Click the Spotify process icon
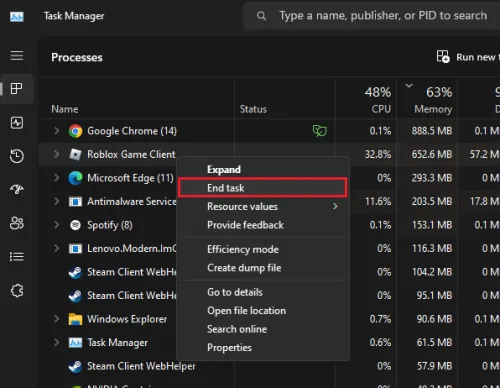500x388 pixels. 75,225
